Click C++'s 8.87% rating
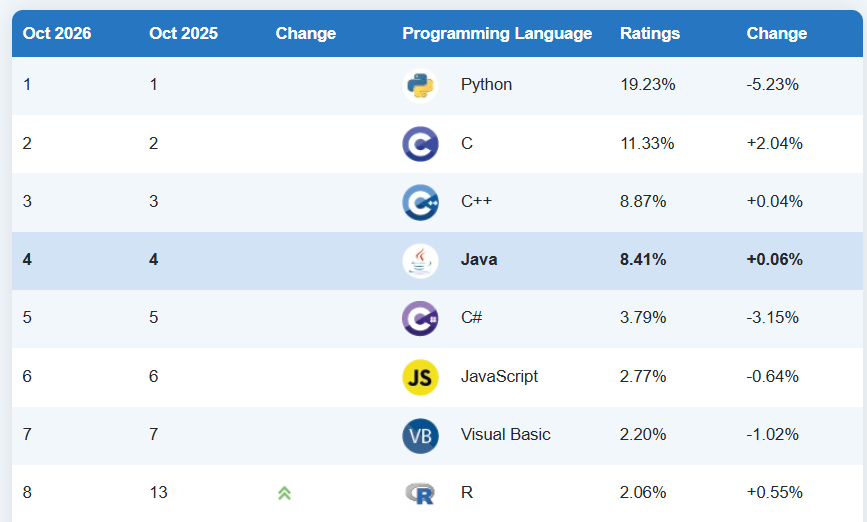The width and height of the screenshot is (867, 522). [x=643, y=201]
